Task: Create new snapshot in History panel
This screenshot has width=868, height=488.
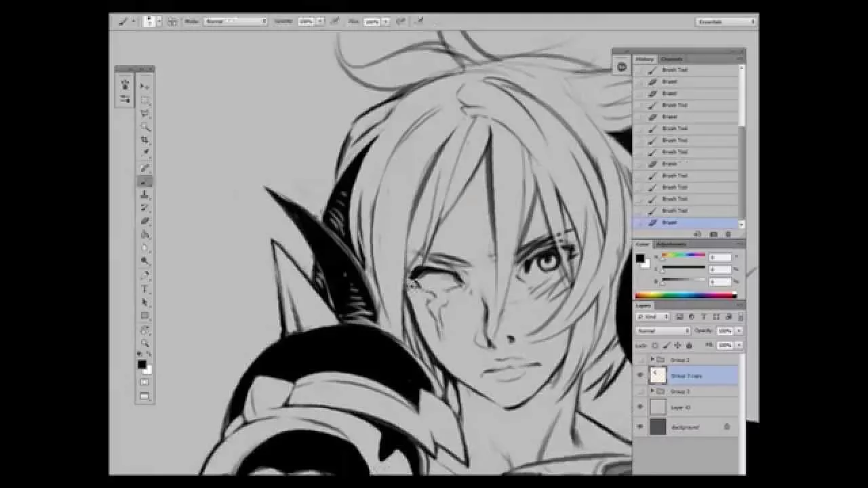Action: click(713, 235)
